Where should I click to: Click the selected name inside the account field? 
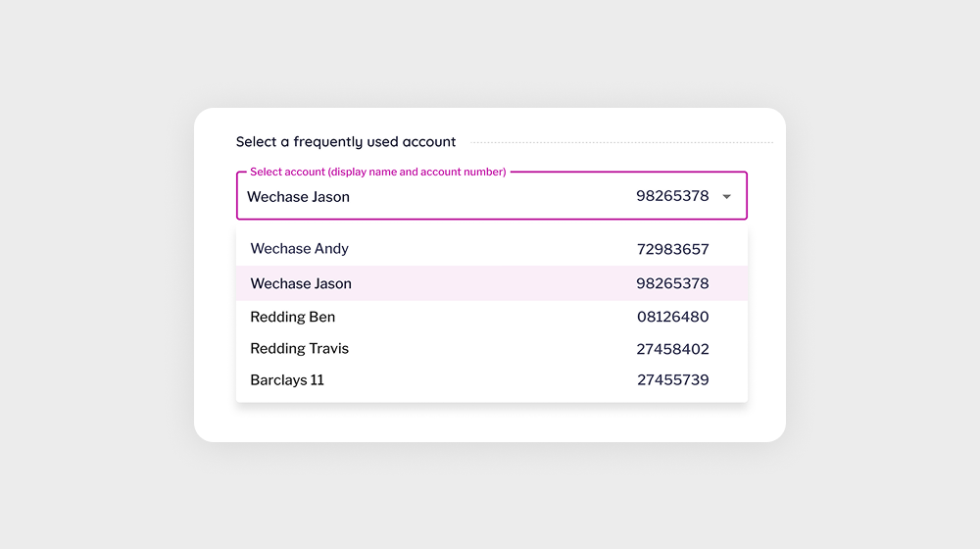tap(298, 197)
